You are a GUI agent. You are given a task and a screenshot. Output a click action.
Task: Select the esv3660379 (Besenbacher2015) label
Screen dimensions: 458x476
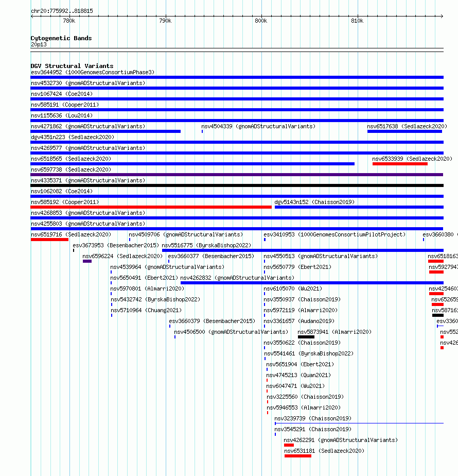pos(212,321)
